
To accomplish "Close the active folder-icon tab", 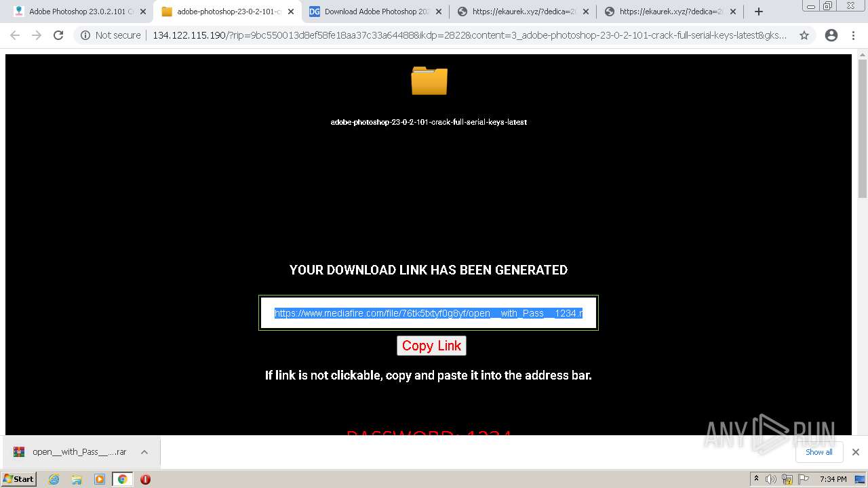I will (291, 12).
